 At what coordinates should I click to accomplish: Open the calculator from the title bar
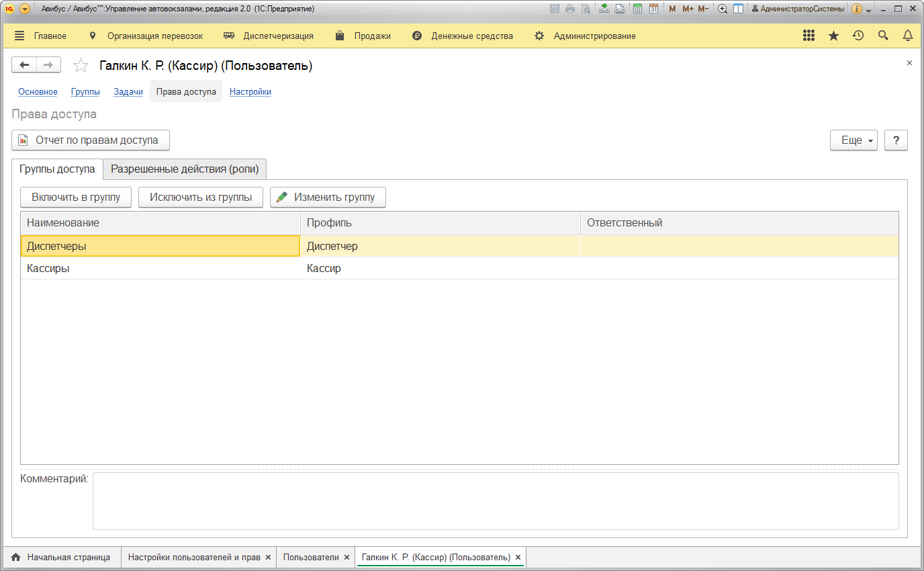click(x=638, y=9)
